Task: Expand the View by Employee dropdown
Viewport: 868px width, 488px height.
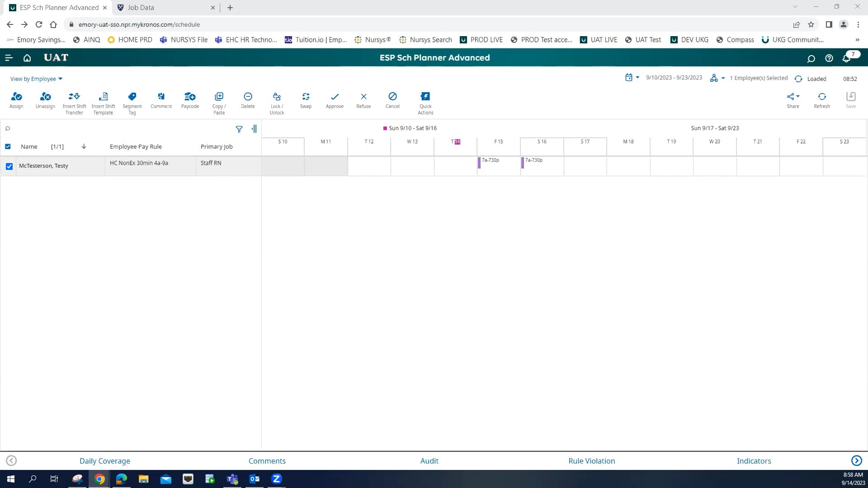Action: click(36, 79)
